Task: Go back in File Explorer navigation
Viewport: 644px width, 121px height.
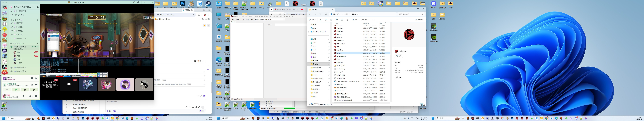Action: point(310,14)
